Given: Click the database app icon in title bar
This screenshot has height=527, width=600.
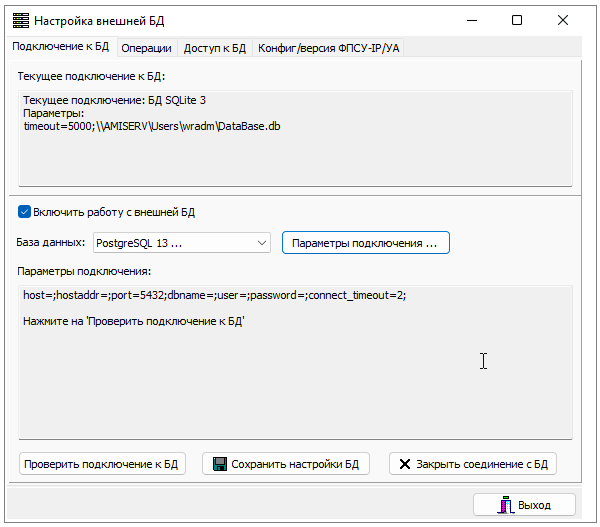Looking at the screenshot, I should (20, 20).
